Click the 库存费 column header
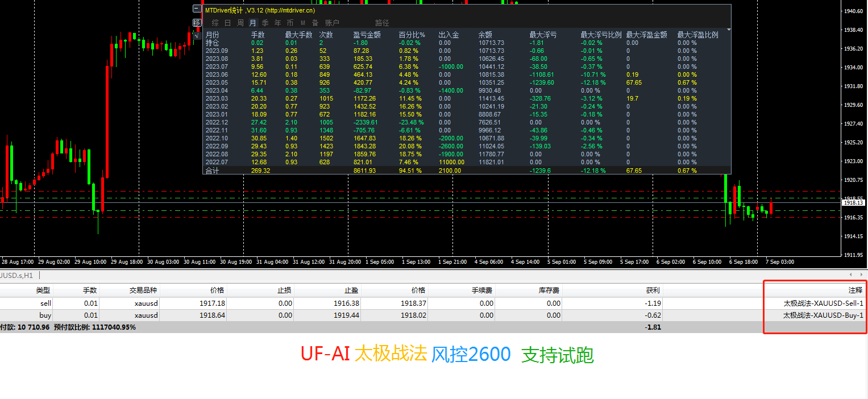This screenshot has width=868, height=399. click(549, 290)
